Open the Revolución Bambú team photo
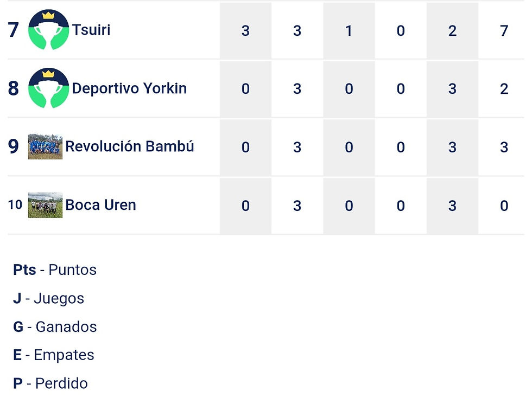The height and width of the screenshot is (398, 532). coord(45,146)
